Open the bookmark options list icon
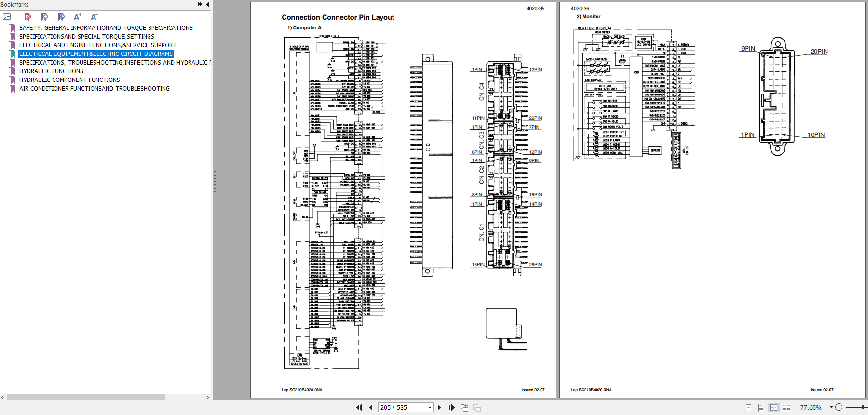868x415 pixels. [7, 17]
